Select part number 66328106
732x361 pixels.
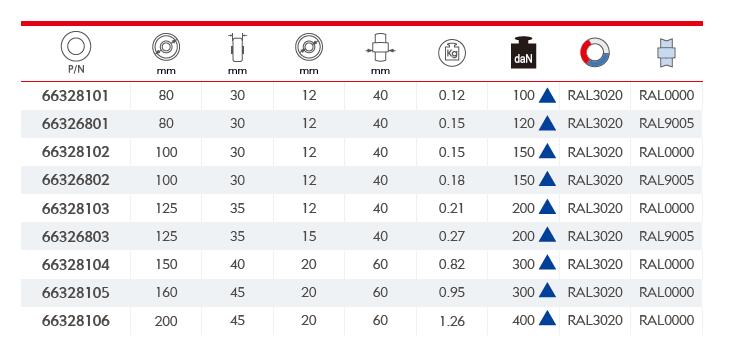(75, 321)
